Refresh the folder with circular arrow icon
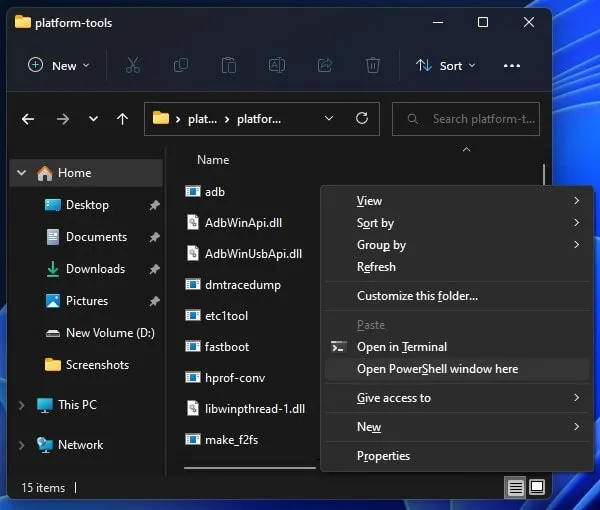Screen dimensions: 600x510 [362, 119]
